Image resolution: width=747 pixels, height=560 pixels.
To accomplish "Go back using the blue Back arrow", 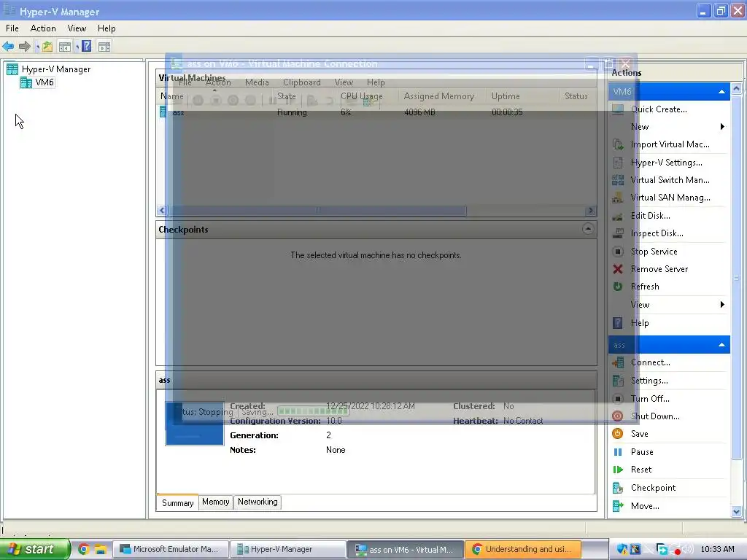I will tap(8, 46).
